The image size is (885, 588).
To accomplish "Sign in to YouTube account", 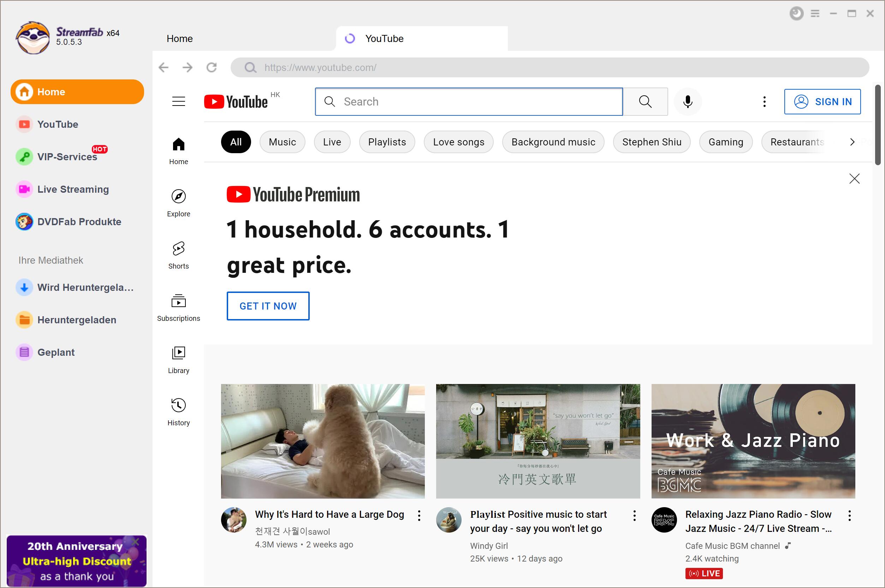I will [822, 102].
